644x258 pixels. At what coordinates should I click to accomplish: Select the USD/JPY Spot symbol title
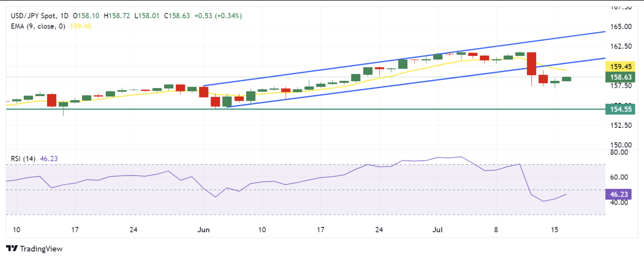[x=34, y=16]
